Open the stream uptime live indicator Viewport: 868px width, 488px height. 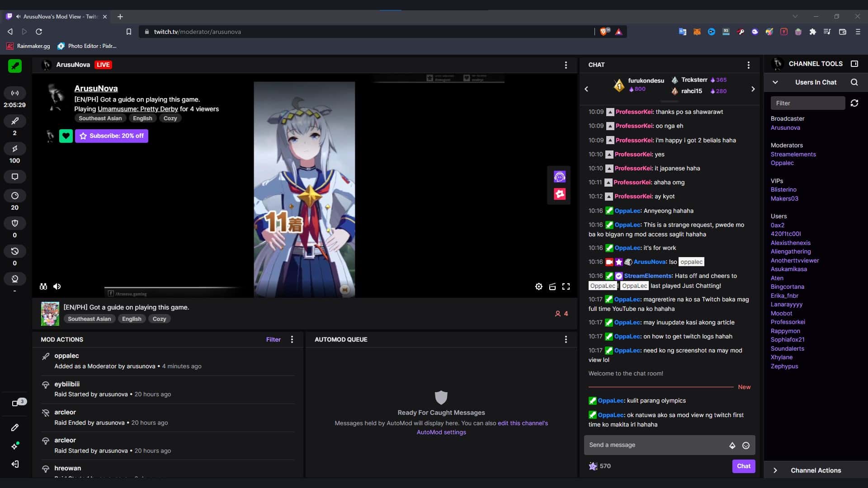click(15, 93)
